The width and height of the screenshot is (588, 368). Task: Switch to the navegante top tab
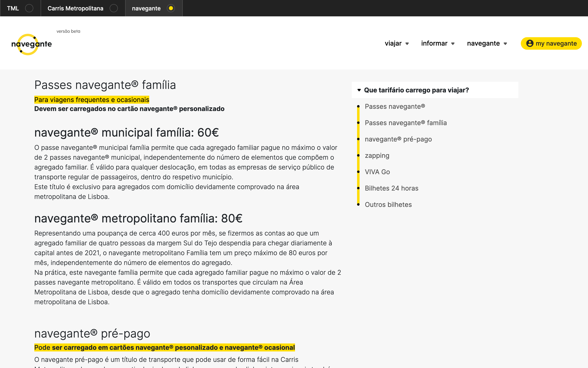click(154, 8)
